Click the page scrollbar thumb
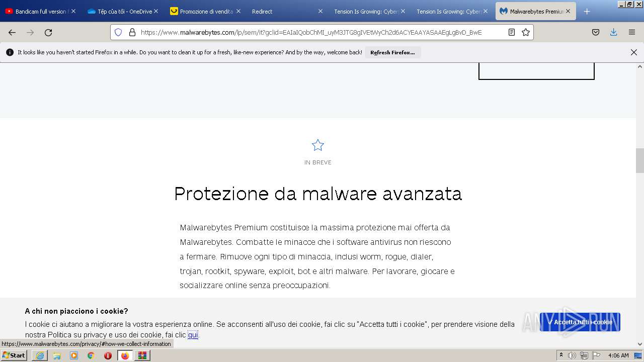Viewport: 644px width, 362px height. (x=640, y=161)
